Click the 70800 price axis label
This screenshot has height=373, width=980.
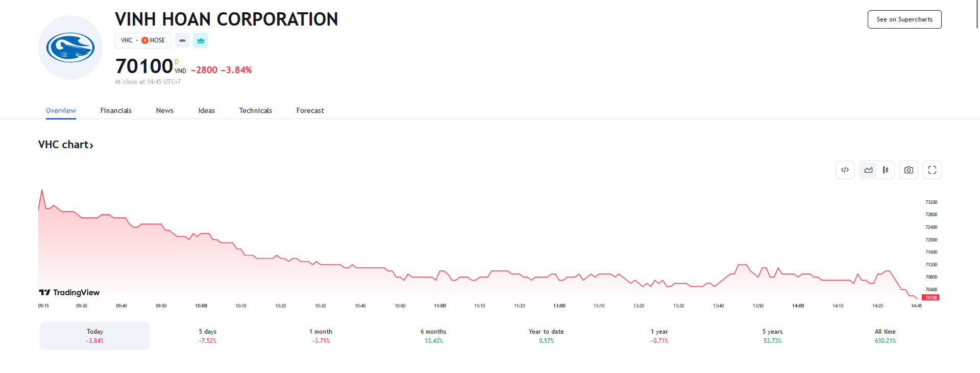tap(932, 277)
